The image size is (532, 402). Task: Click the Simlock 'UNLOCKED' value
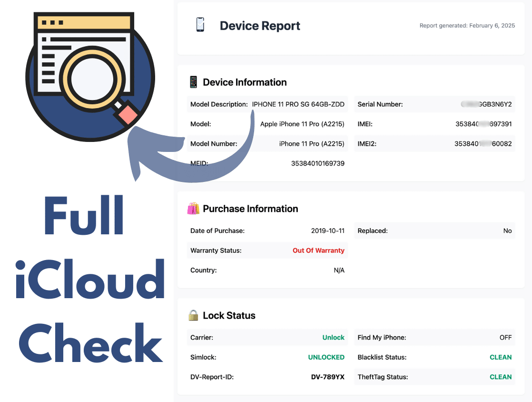coord(326,357)
